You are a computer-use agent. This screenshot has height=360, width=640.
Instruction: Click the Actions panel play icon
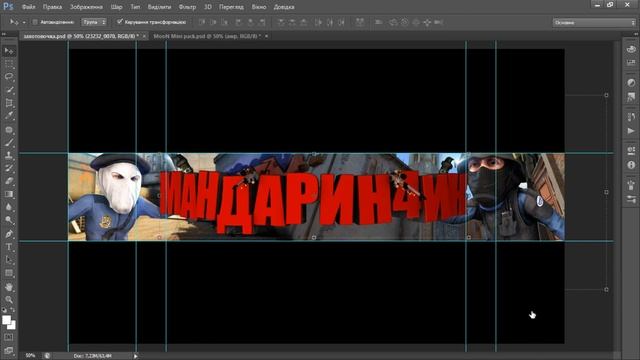click(x=631, y=131)
